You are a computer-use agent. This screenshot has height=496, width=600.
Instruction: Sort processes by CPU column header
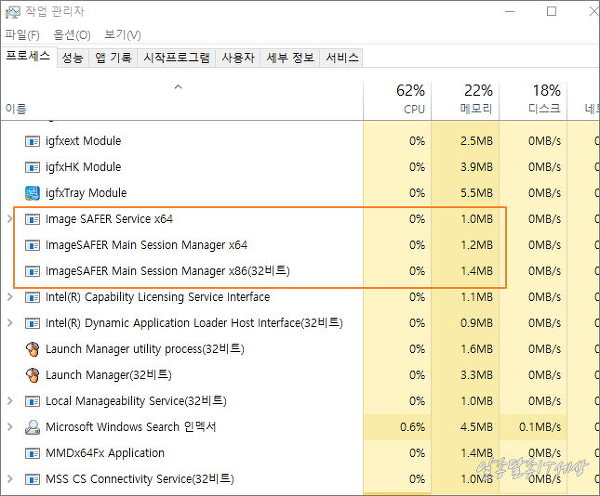click(412, 99)
